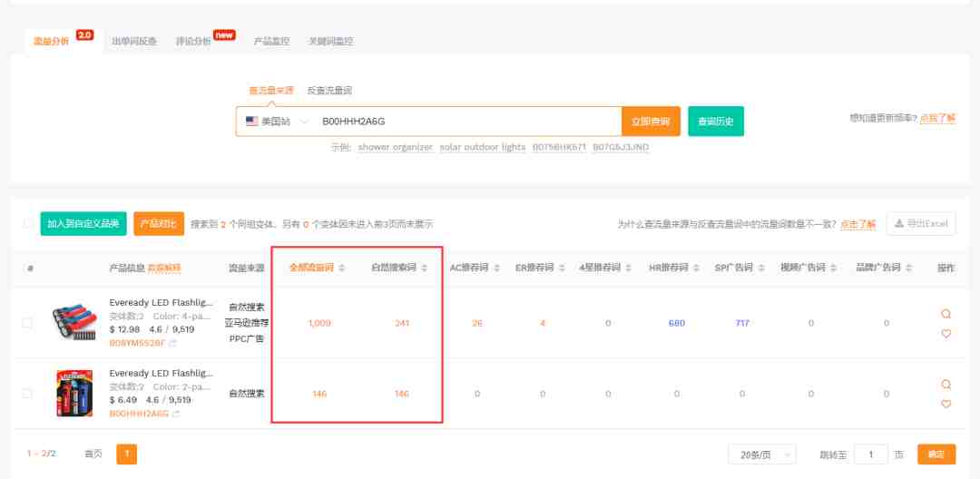The image size is (980, 479).
Task: Sort by 自然搜索词 column arrows
Action: point(425,268)
